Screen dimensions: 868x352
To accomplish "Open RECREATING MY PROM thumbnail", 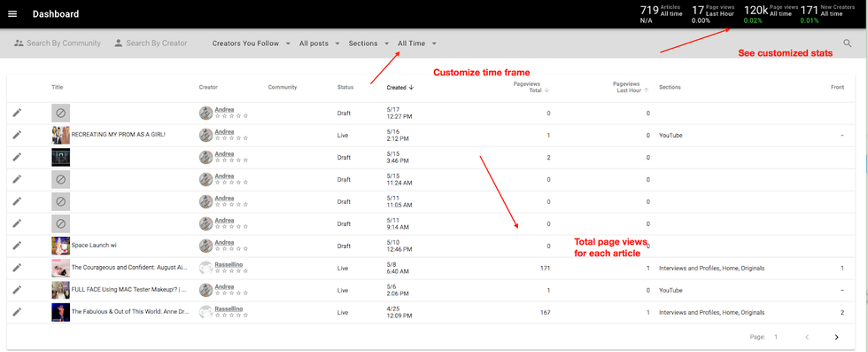I will pyautogui.click(x=61, y=135).
